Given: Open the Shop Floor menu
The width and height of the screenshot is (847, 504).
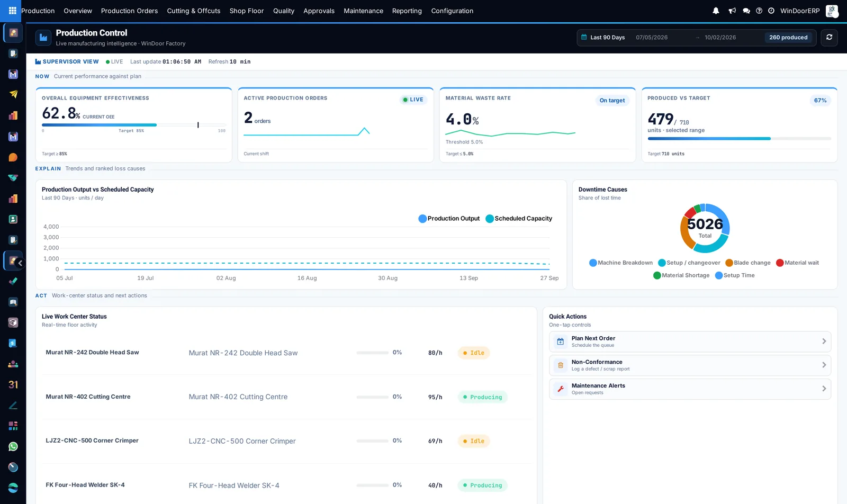Looking at the screenshot, I should [x=247, y=11].
